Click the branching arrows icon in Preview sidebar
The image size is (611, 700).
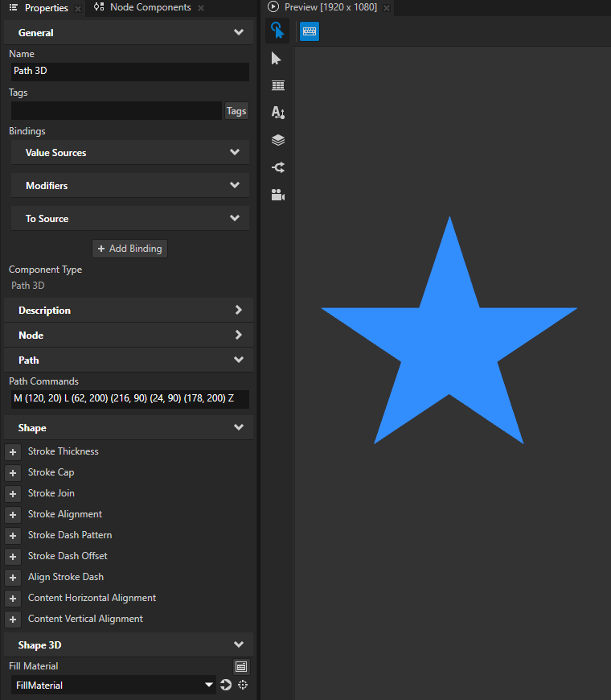(x=278, y=167)
